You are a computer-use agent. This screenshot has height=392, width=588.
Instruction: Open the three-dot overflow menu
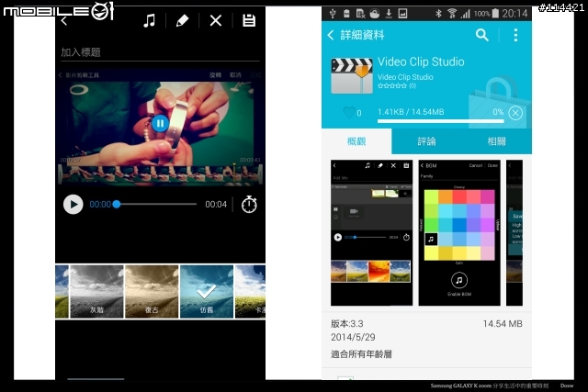[x=515, y=35]
